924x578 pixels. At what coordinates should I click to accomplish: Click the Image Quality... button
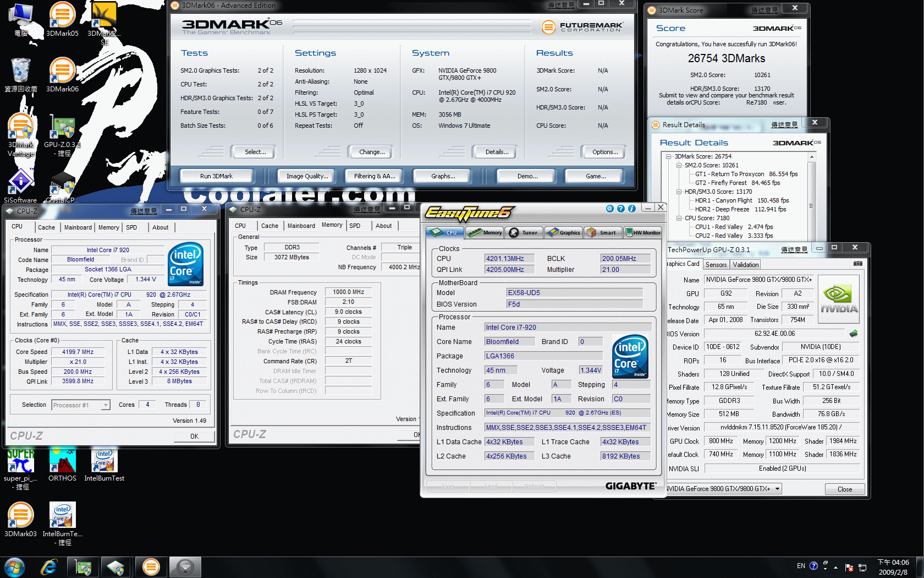pos(307,176)
